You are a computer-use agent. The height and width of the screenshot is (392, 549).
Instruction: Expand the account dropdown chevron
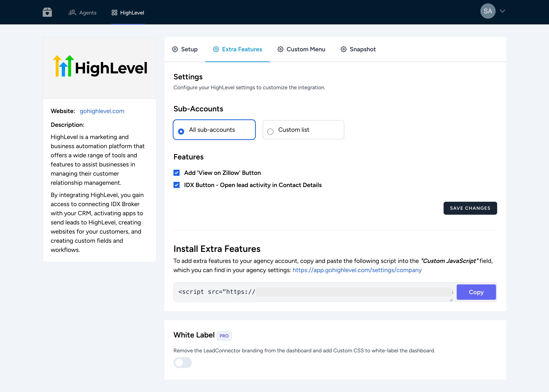click(502, 11)
